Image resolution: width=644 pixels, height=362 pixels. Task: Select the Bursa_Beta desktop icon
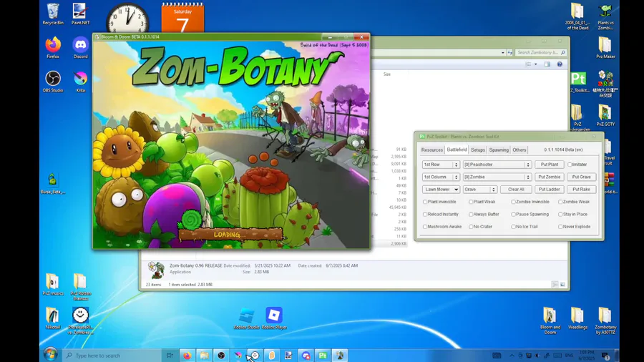coord(52,183)
